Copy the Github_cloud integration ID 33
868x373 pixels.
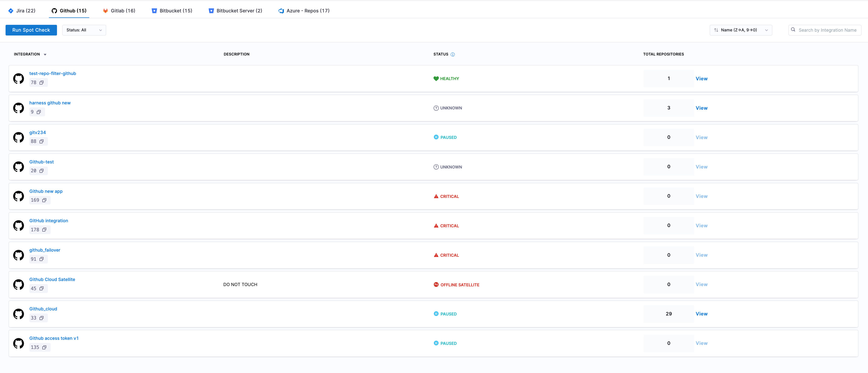coord(42,318)
